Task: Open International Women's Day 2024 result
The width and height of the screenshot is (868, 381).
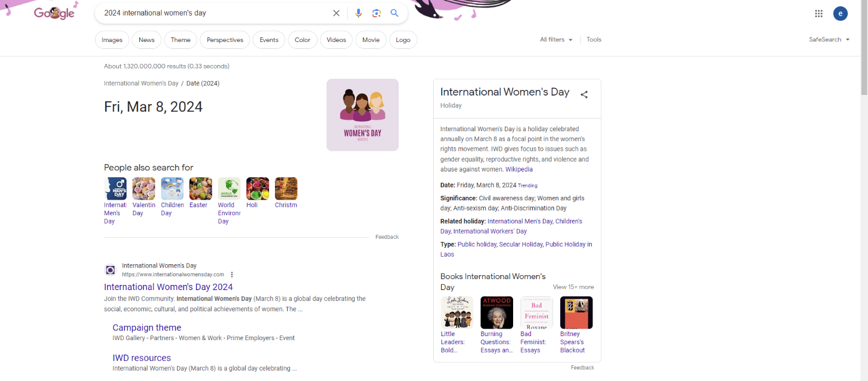Action: [169, 287]
